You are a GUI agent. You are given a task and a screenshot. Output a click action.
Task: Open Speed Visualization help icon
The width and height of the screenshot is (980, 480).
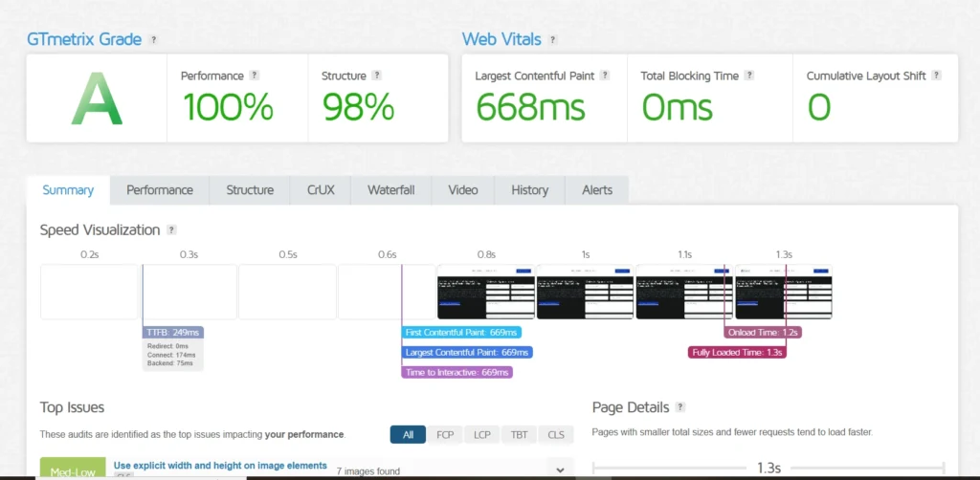171,230
